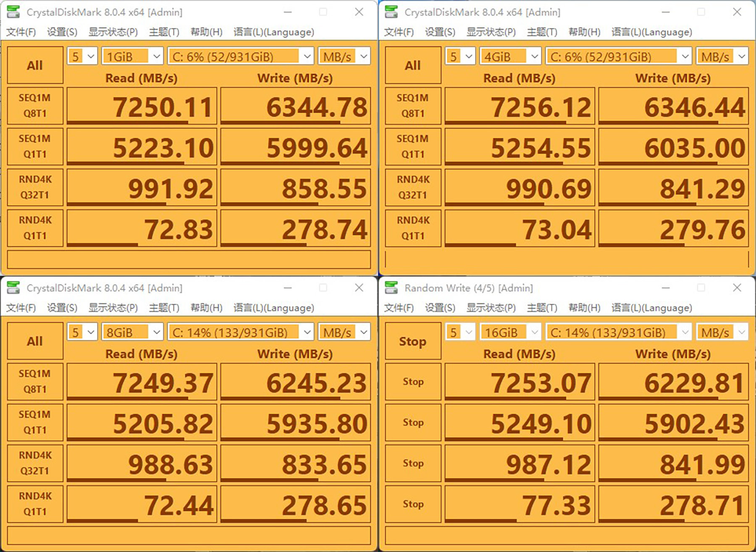Open 文件(F) menu in the 1GiB window
The height and width of the screenshot is (552, 756).
[x=21, y=32]
